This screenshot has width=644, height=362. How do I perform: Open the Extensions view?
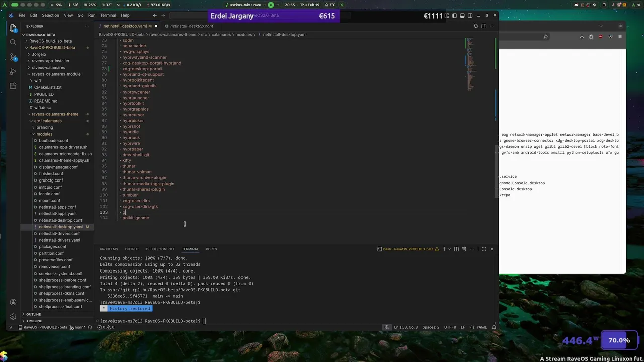[x=13, y=86]
